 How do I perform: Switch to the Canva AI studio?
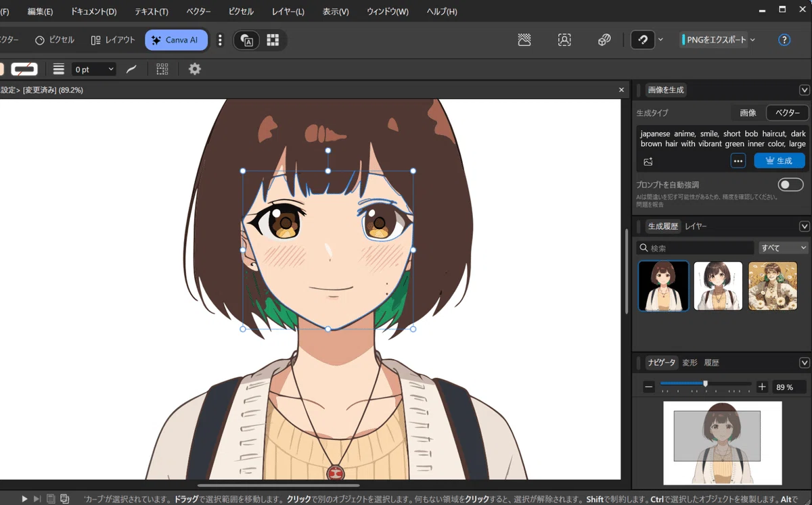tap(176, 40)
